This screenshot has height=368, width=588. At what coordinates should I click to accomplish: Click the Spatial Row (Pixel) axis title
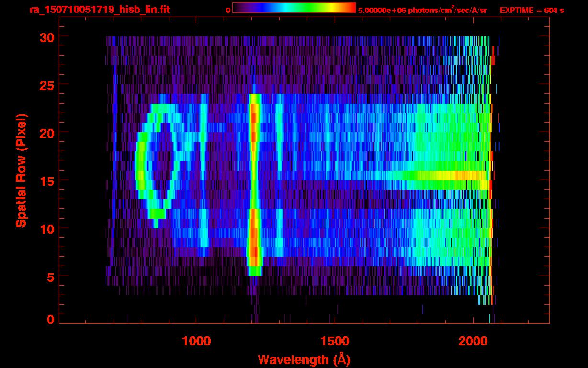click(21, 171)
